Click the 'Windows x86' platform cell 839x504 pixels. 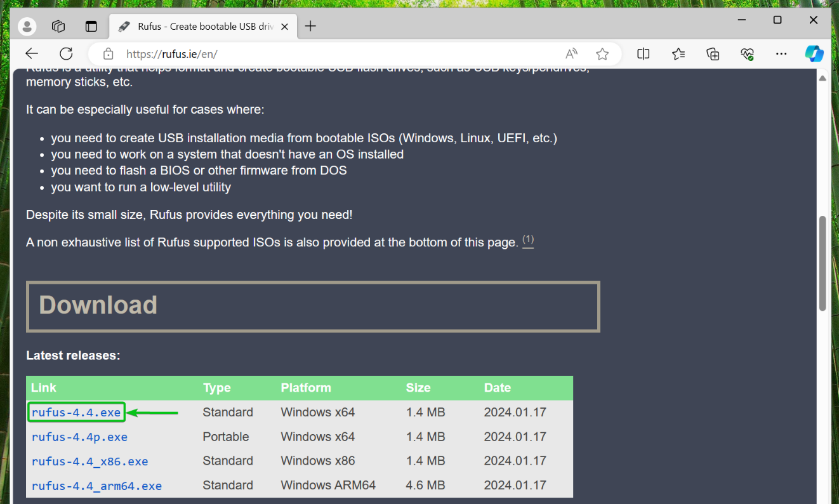pyautogui.click(x=318, y=461)
